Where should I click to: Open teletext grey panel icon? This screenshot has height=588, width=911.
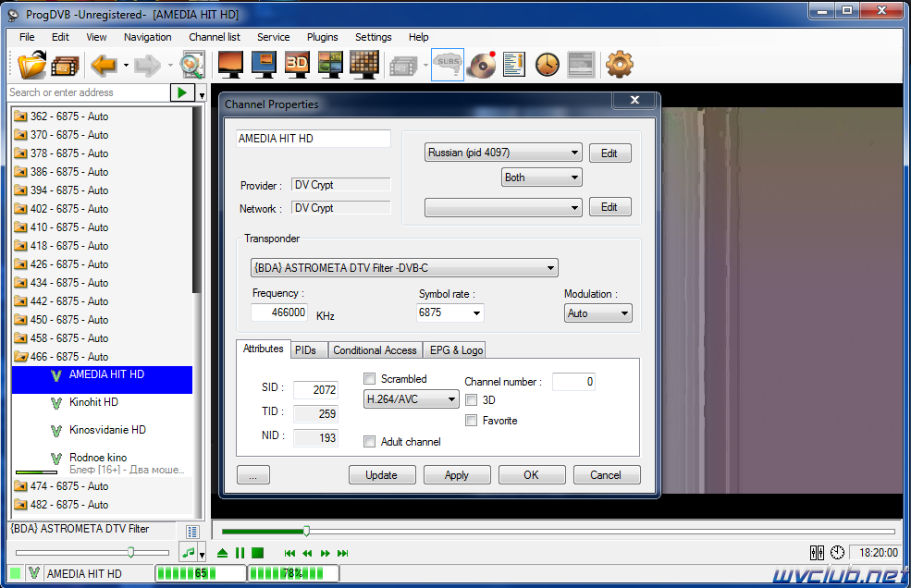[581, 65]
